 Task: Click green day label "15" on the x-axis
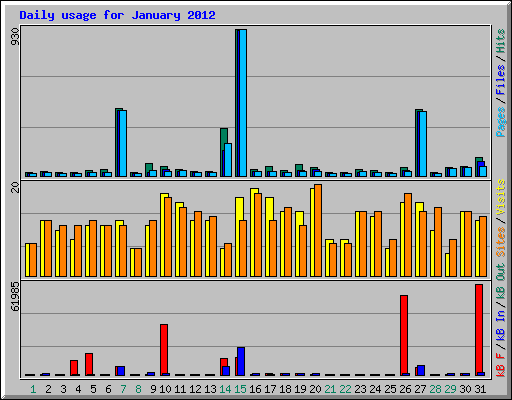click(x=240, y=389)
